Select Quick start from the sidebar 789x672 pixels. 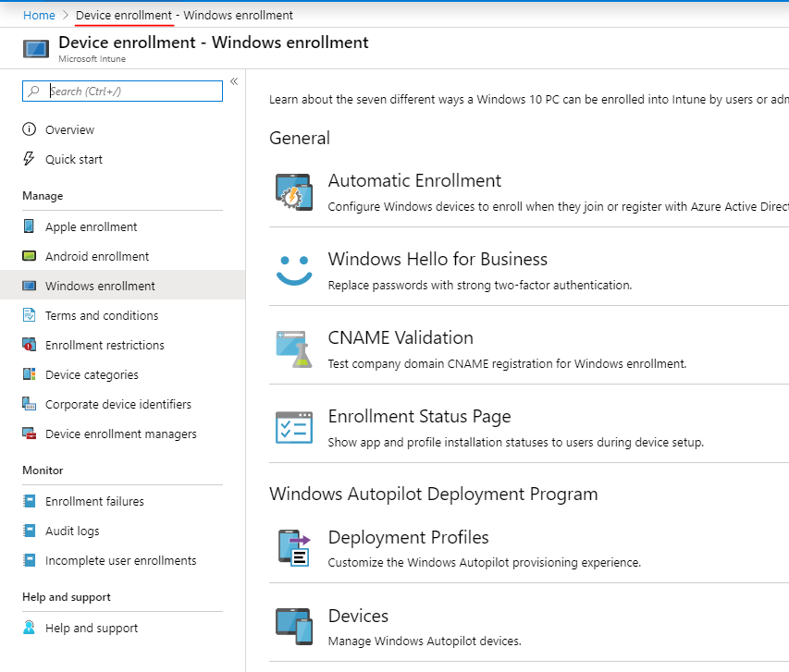[x=72, y=159]
